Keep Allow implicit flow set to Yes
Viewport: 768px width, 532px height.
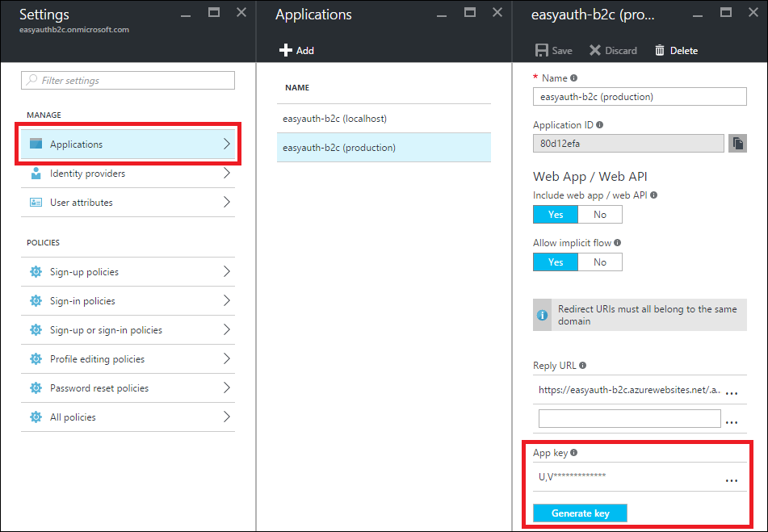[555, 262]
